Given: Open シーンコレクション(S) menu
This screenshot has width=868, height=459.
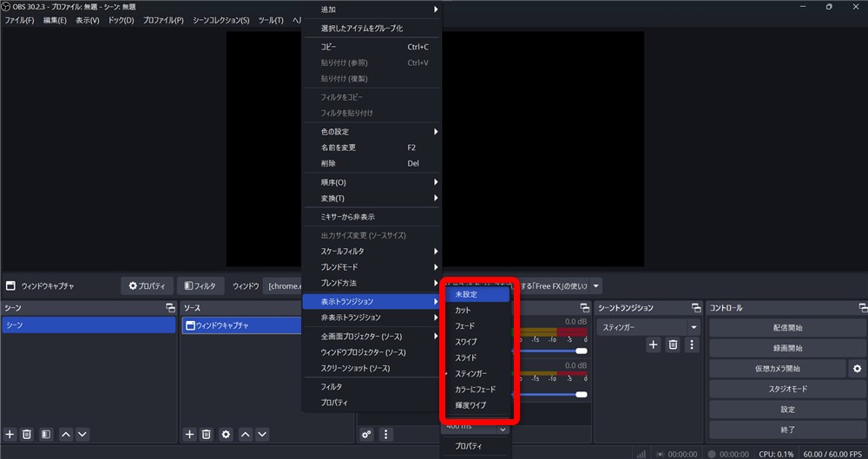Looking at the screenshot, I should coord(220,21).
